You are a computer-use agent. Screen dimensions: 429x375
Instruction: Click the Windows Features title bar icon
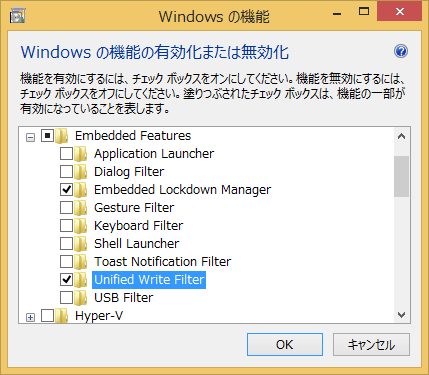tap(18, 16)
